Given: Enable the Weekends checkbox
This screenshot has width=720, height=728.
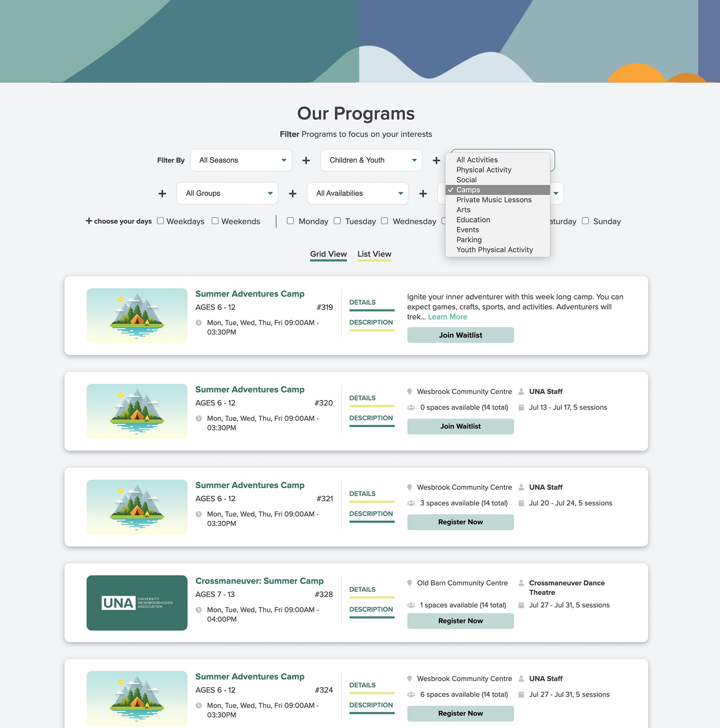Looking at the screenshot, I should click(215, 221).
